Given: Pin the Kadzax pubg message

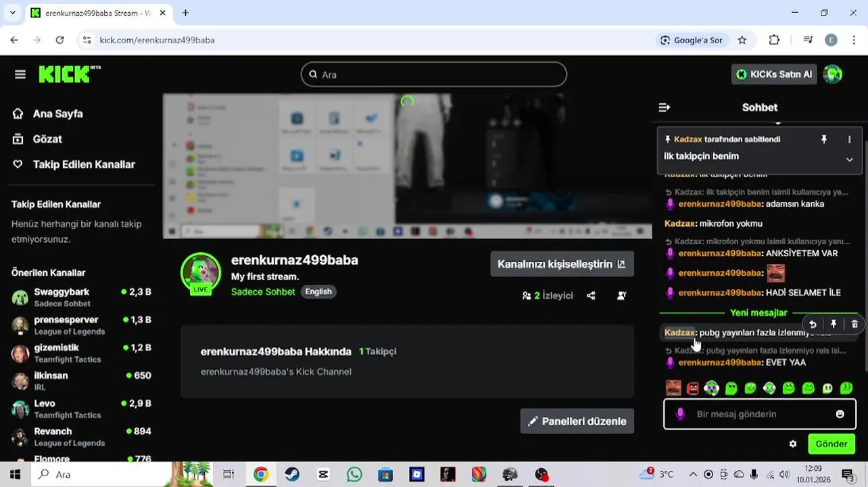Looking at the screenshot, I should (834, 325).
